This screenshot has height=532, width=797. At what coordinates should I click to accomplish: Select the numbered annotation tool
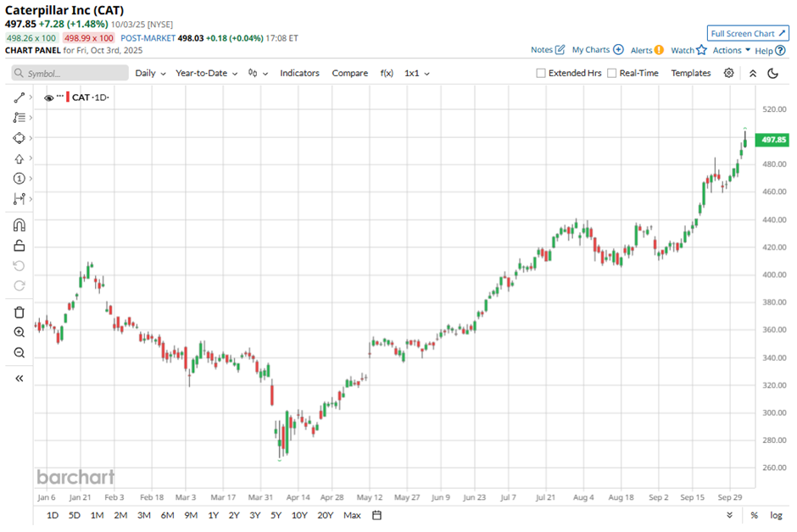[x=20, y=178]
